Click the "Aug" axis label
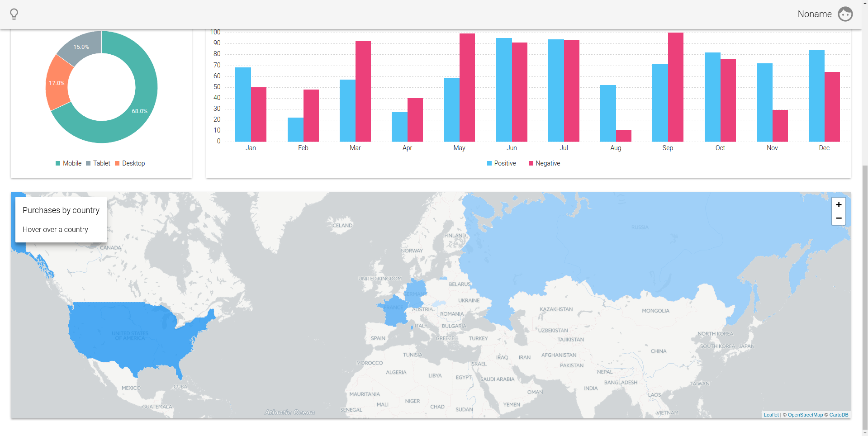This screenshot has height=436, width=868. coord(616,148)
